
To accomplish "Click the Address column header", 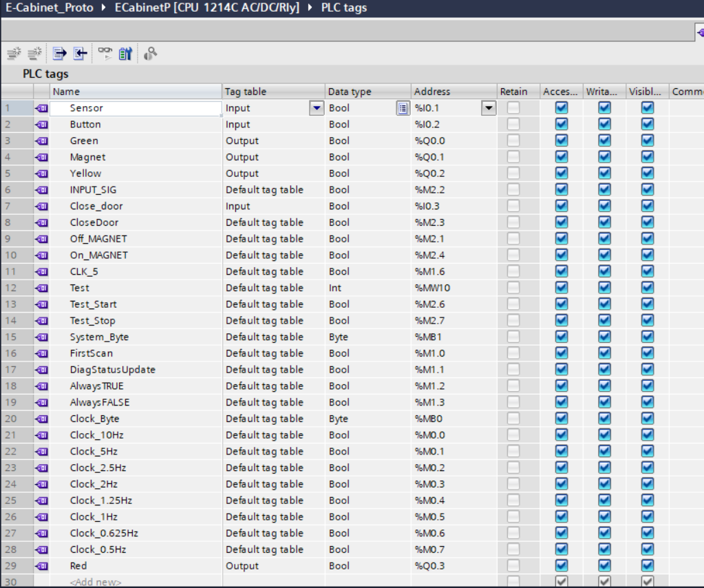I will pyautogui.click(x=453, y=92).
